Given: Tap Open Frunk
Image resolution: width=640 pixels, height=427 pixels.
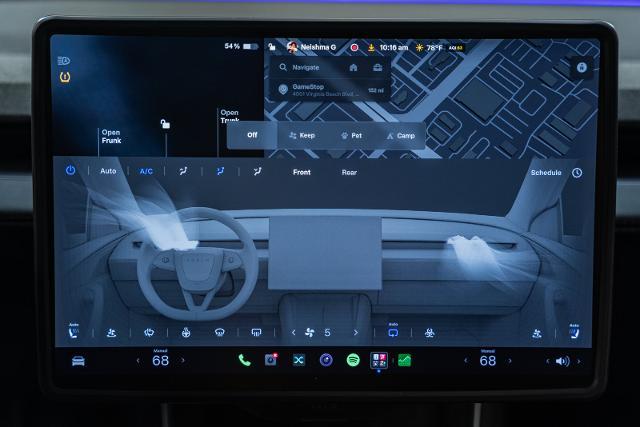Looking at the screenshot, I should pos(111,136).
